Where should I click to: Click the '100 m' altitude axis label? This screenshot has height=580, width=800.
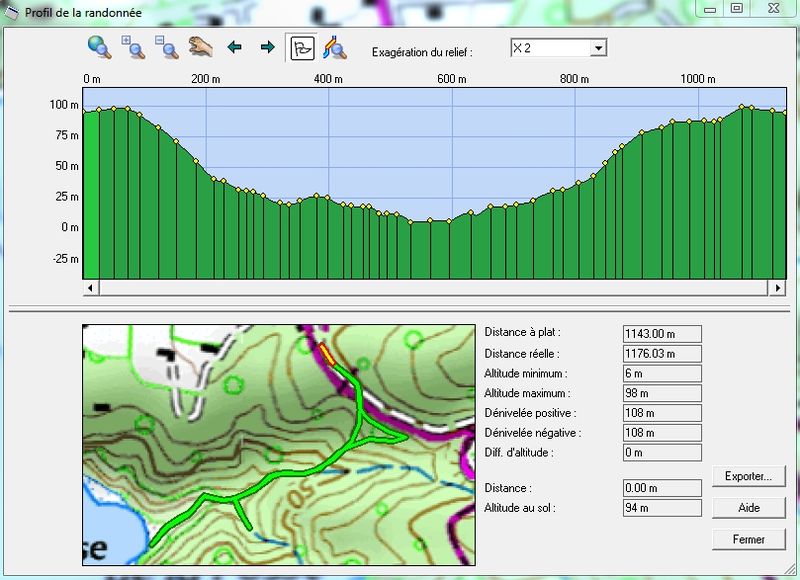[64, 105]
